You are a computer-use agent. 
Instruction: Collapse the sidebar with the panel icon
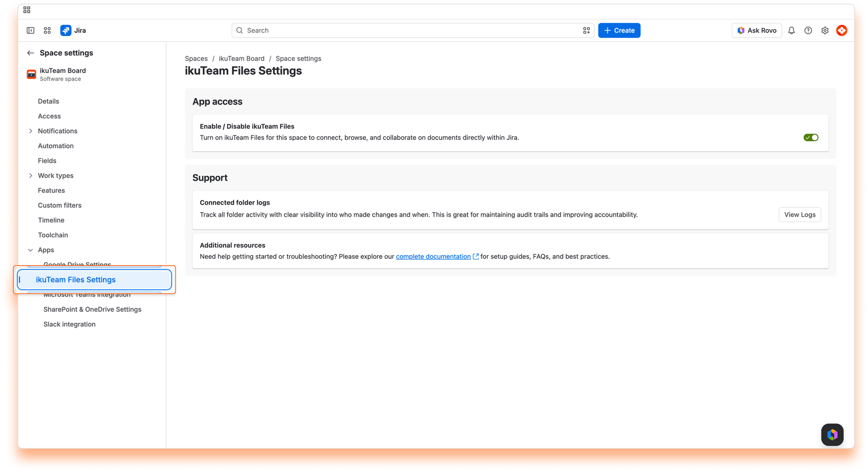point(30,30)
